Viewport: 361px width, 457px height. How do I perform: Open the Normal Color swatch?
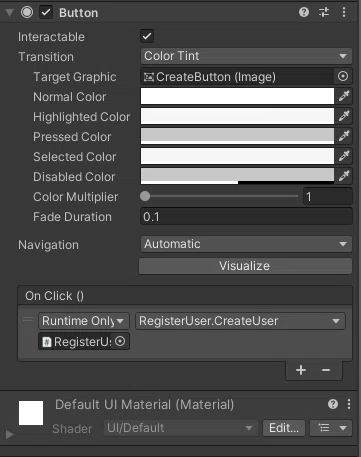(237, 96)
